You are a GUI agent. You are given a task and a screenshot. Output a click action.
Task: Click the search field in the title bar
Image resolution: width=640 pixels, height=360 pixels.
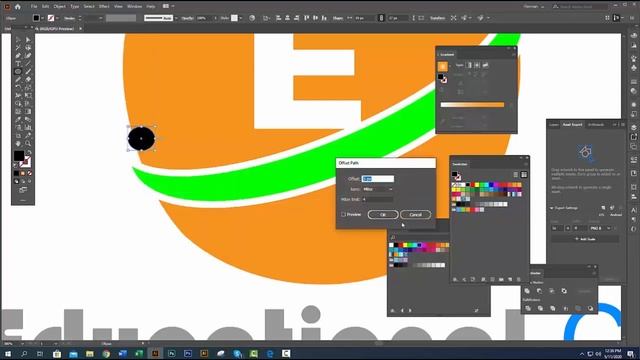pyautogui.click(x=583, y=7)
